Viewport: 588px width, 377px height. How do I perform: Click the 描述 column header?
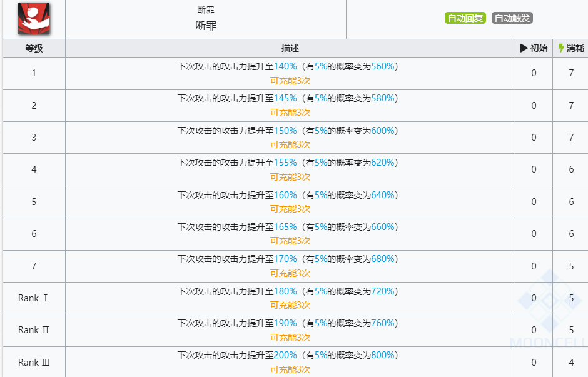click(x=290, y=48)
